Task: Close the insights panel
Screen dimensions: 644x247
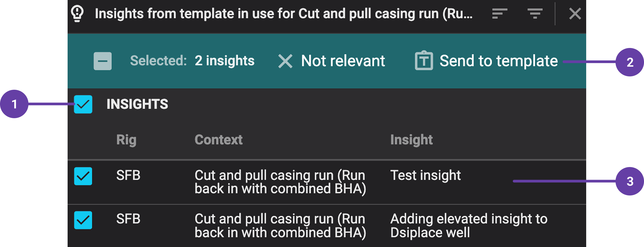Action: 575,14
